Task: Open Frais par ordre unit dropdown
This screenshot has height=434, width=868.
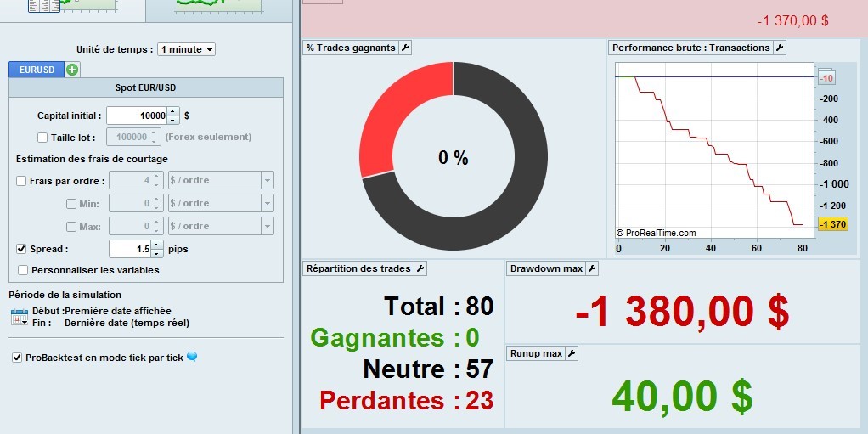Action: (268, 180)
